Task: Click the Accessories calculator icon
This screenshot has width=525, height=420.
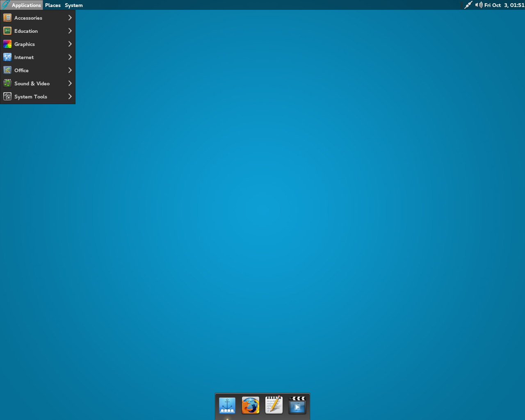Action: coord(7,18)
